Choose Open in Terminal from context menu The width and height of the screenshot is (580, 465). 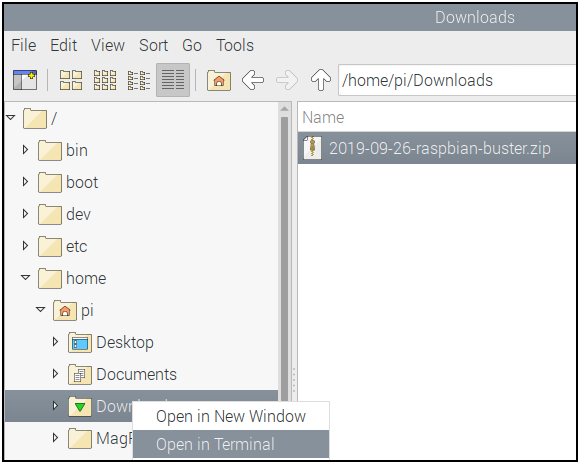pyautogui.click(x=231, y=444)
